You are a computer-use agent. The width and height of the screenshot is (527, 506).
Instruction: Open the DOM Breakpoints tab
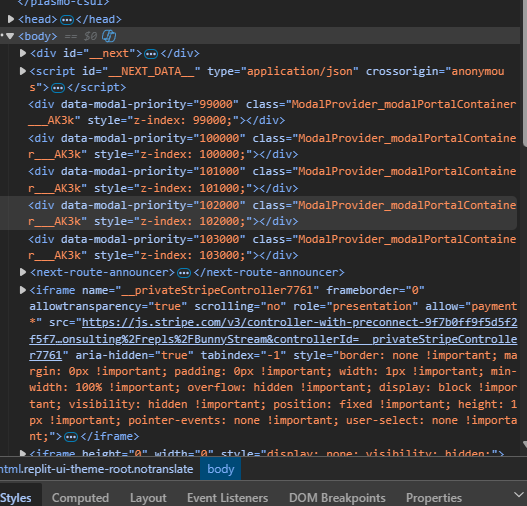point(337,498)
